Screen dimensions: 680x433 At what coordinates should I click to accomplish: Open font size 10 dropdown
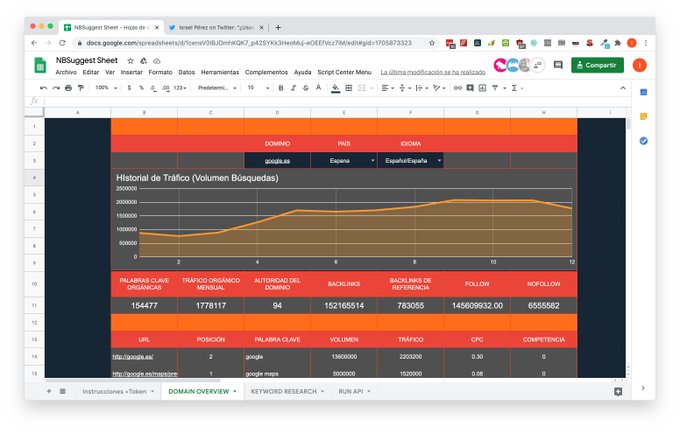[x=258, y=88]
